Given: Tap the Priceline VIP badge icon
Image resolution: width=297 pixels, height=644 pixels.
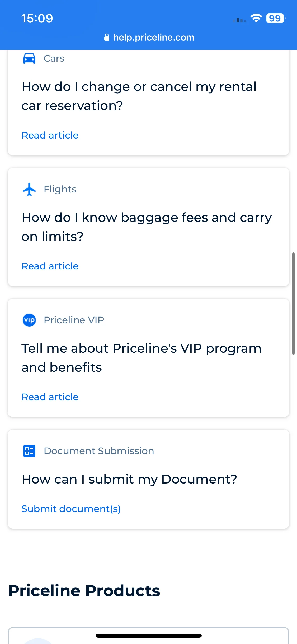Looking at the screenshot, I should click(29, 320).
